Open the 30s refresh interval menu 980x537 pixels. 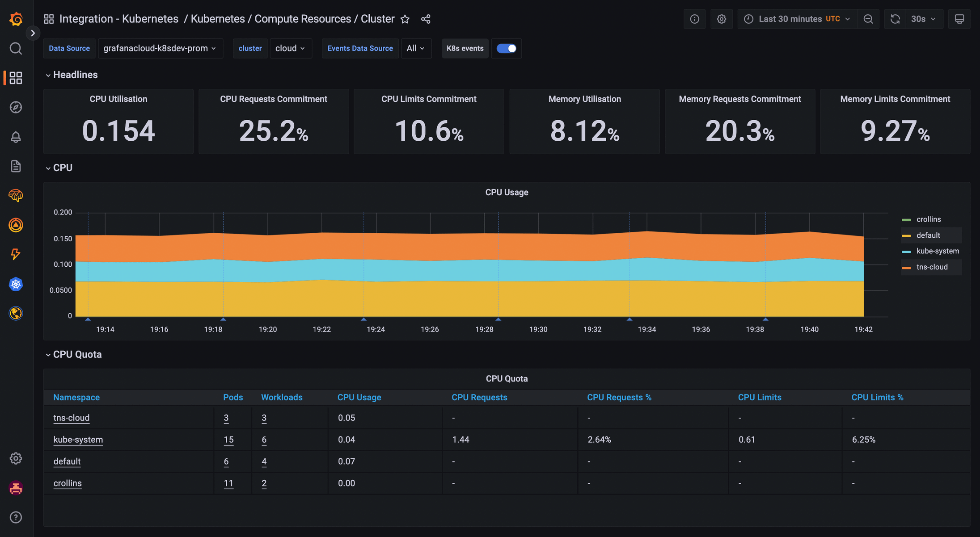(x=924, y=19)
